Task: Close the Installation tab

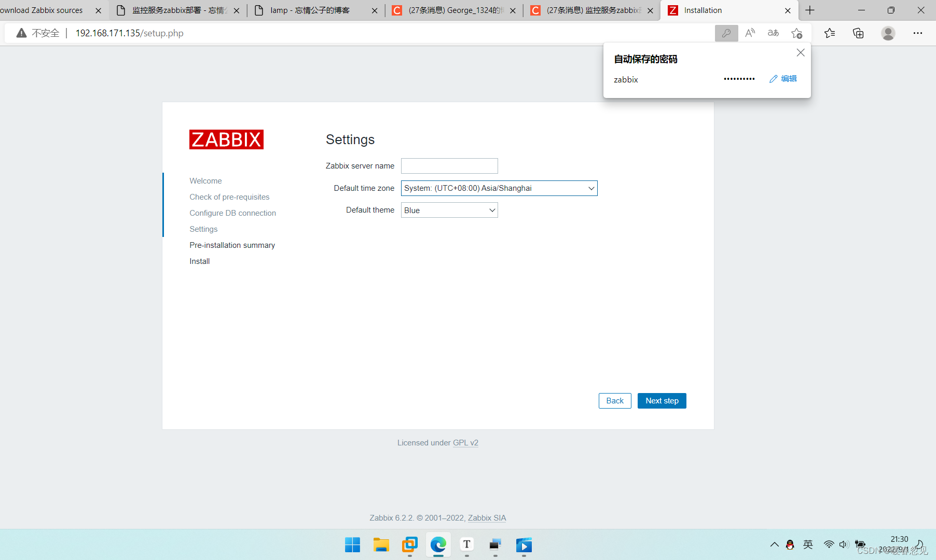Action: click(788, 10)
